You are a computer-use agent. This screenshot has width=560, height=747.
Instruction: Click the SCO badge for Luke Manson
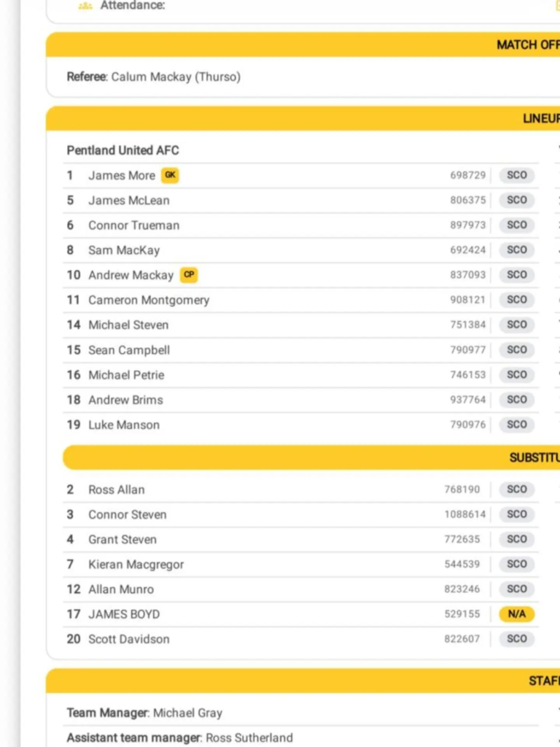517,425
